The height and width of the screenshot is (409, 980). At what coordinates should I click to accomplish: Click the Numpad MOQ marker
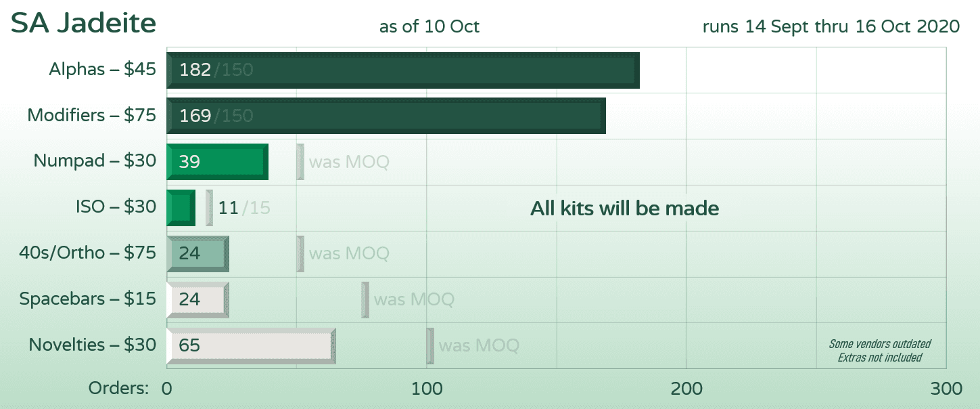click(300, 162)
